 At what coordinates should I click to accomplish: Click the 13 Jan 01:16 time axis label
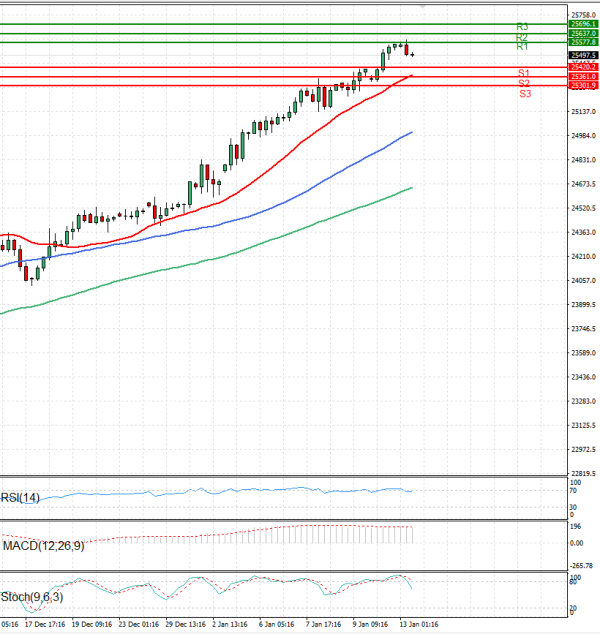pyautogui.click(x=420, y=623)
